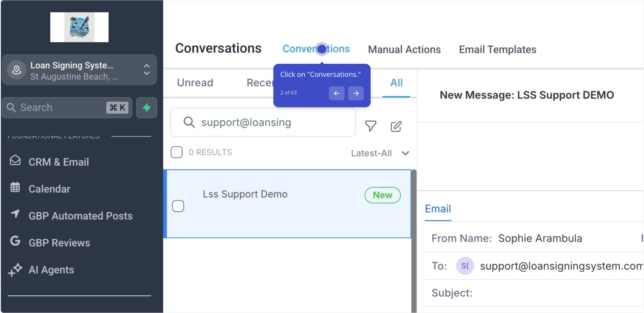The height and width of the screenshot is (313, 644).
Task: Click the 0 RESULTS label
Action: click(210, 152)
